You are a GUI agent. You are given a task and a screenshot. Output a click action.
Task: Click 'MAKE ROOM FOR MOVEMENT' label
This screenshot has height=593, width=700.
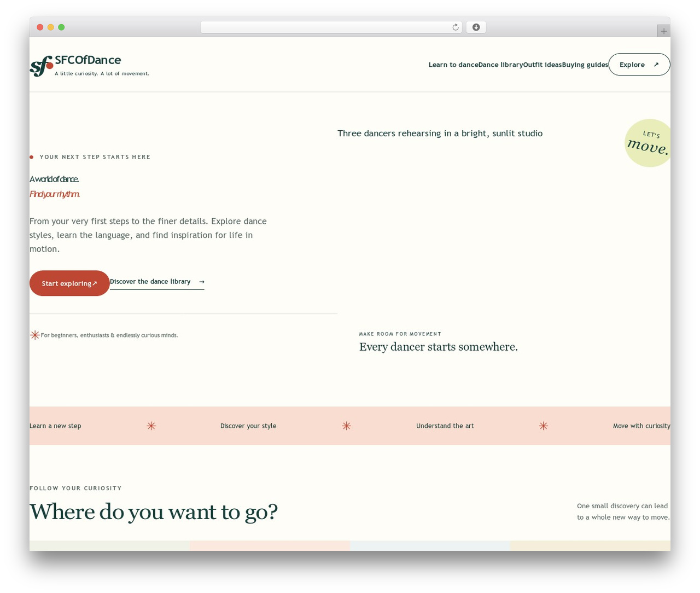point(400,334)
